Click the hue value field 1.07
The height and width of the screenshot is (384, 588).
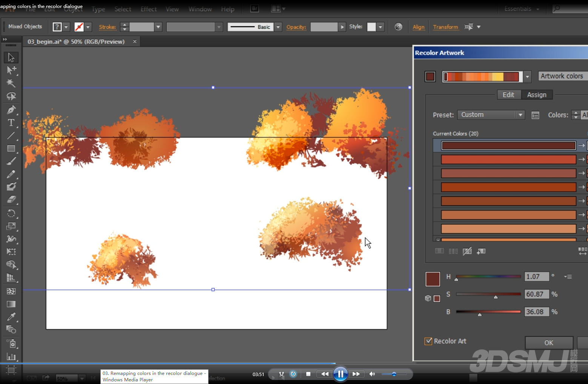(x=537, y=277)
